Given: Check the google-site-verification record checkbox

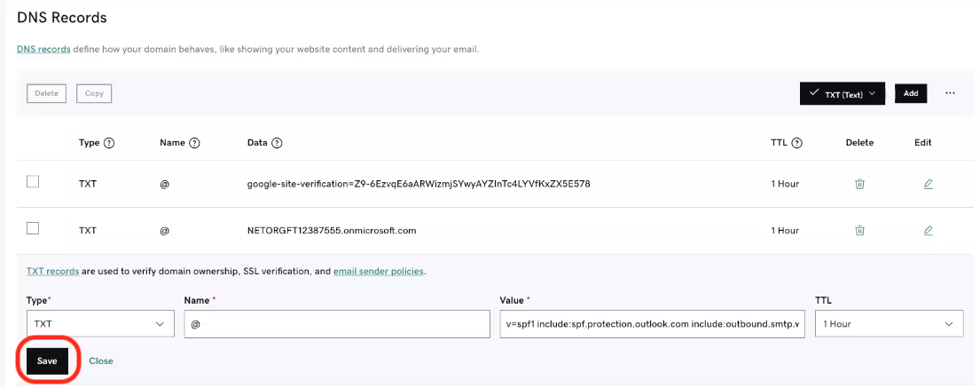Looking at the screenshot, I should click(33, 181).
